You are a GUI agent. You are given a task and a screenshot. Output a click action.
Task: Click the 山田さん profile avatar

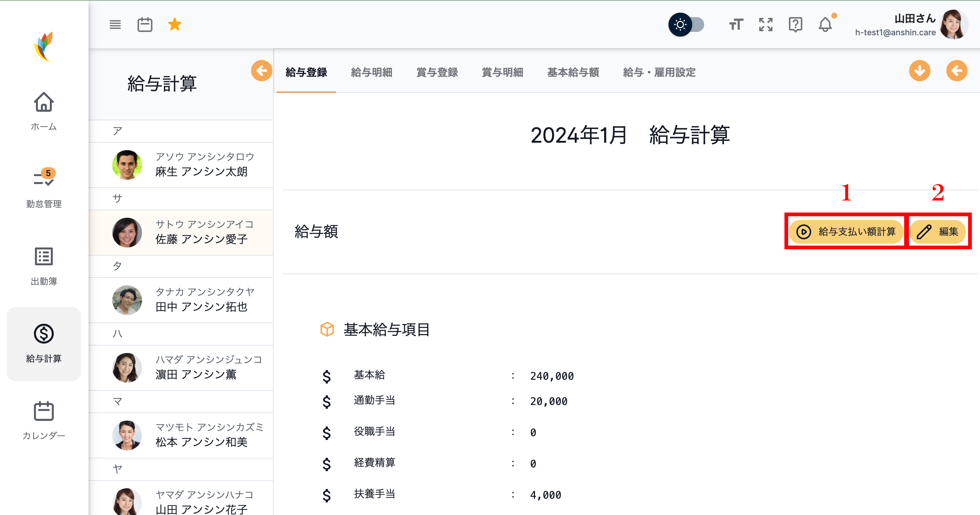(954, 25)
